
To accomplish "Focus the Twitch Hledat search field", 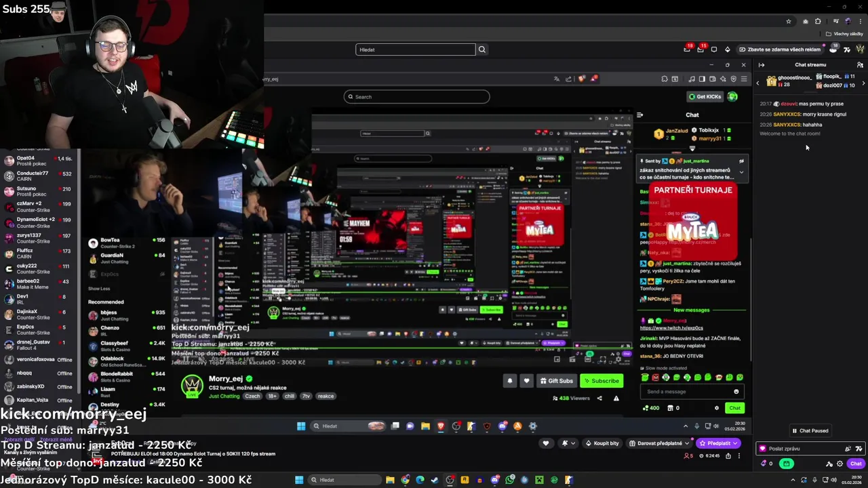I will [415, 49].
